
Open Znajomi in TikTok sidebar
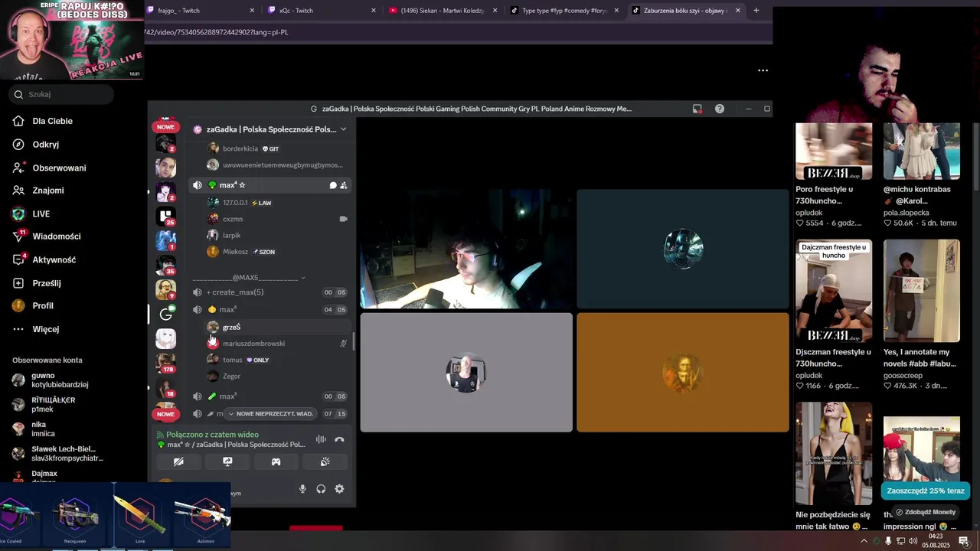tap(47, 191)
